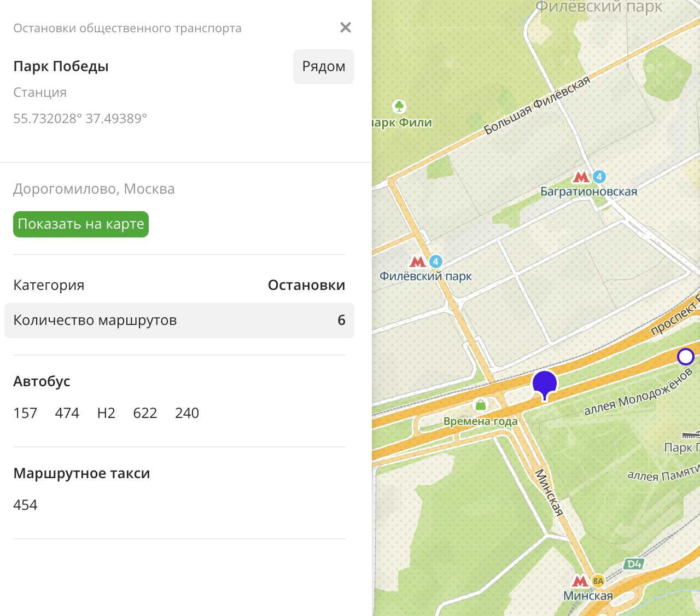Click the tree icon near Парк Фили

400,106
